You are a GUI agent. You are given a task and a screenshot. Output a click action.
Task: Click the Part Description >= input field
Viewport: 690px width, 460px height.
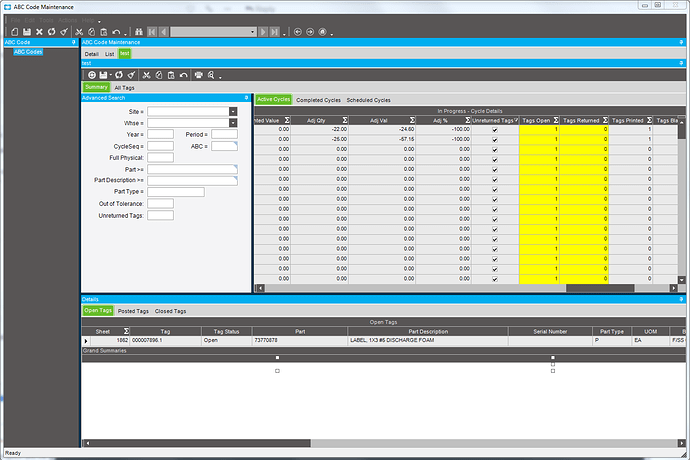coord(192,180)
